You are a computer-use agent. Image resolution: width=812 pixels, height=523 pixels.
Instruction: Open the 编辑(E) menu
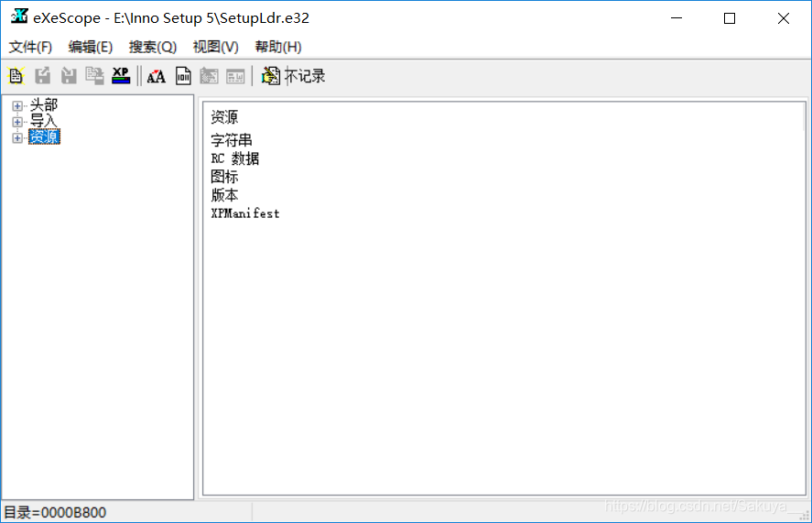91,47
